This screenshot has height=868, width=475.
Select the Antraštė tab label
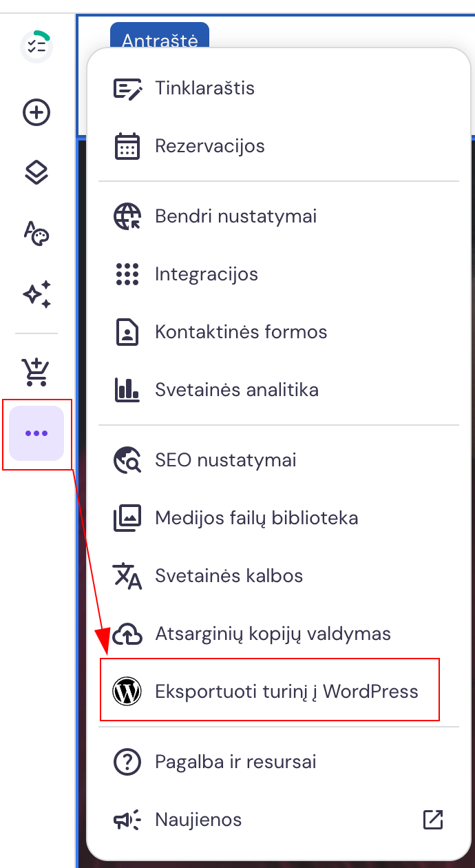pos(159,40)
